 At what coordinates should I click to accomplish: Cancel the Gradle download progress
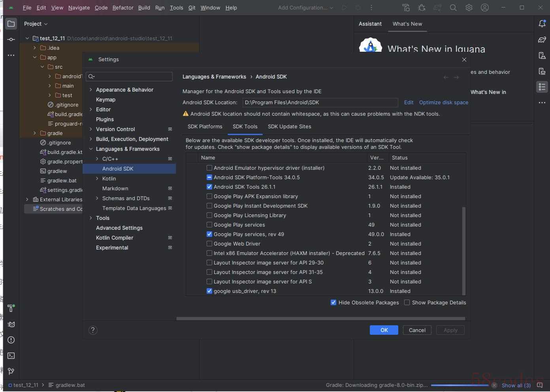point(494,385)
